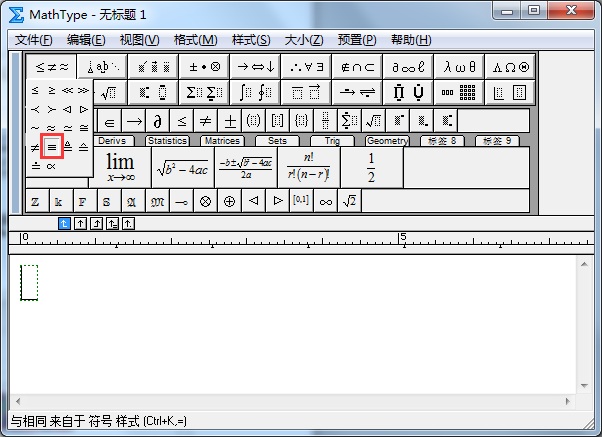
Task: Switch to the Matrices tab
Action: coord(221,141)
